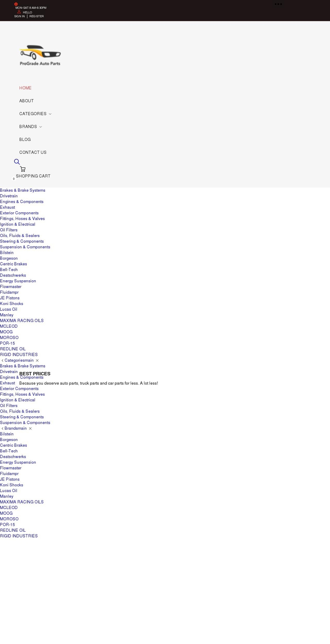Open the three-dots menu in the top bar
The image size is (330, 644).
[x=278, y=4]
